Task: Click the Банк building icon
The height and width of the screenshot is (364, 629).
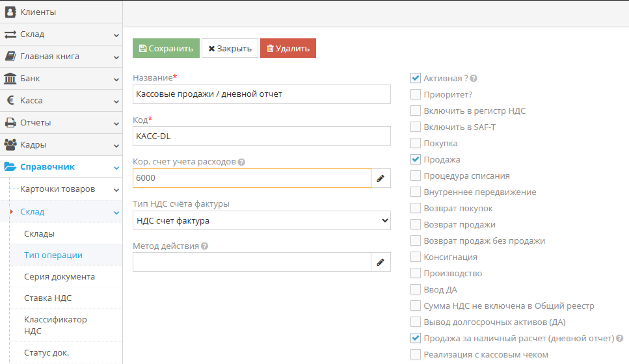Action: tap(10, 79)
